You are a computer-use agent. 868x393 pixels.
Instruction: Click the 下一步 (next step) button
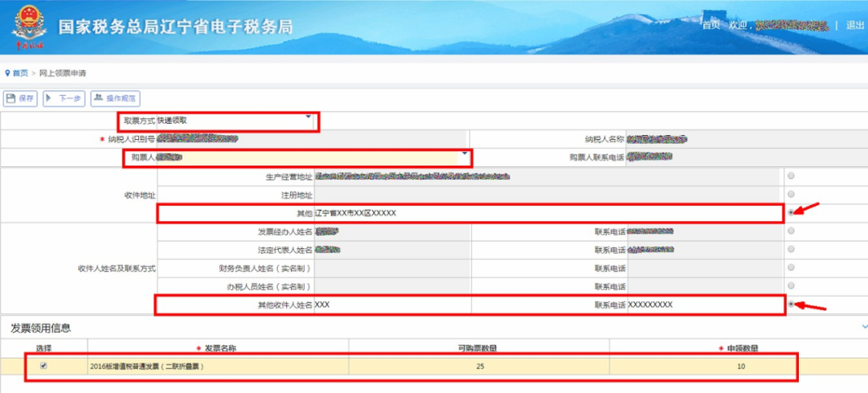63,99
